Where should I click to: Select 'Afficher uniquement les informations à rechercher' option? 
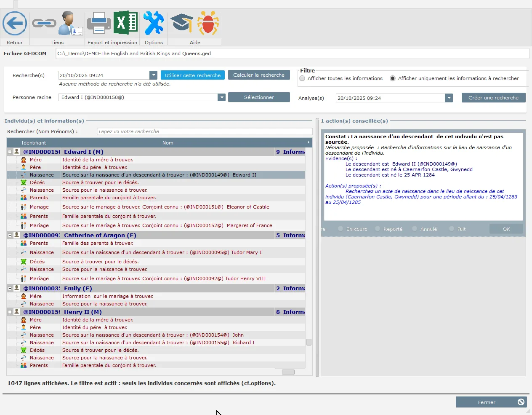[x=393, y=78]
